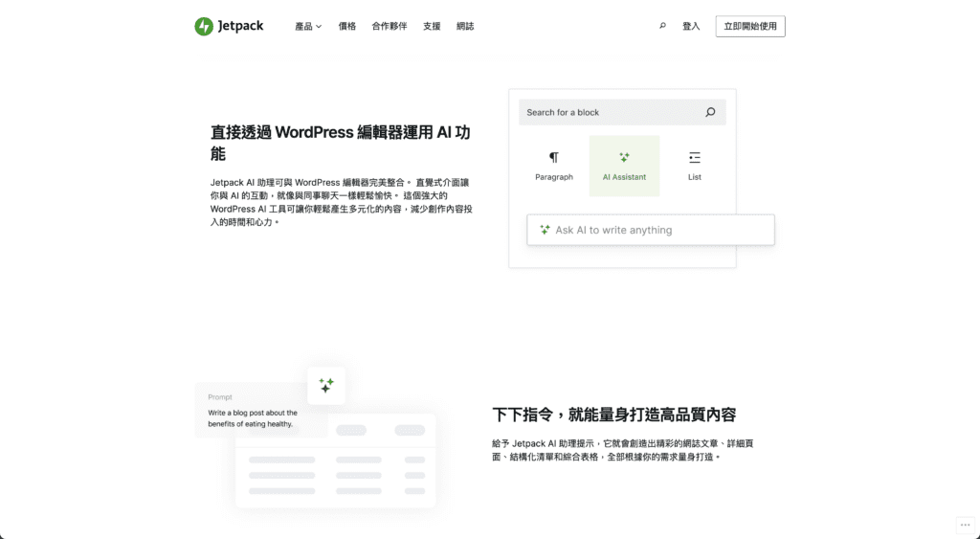Open the 價格 menu item

coord(347,27)
